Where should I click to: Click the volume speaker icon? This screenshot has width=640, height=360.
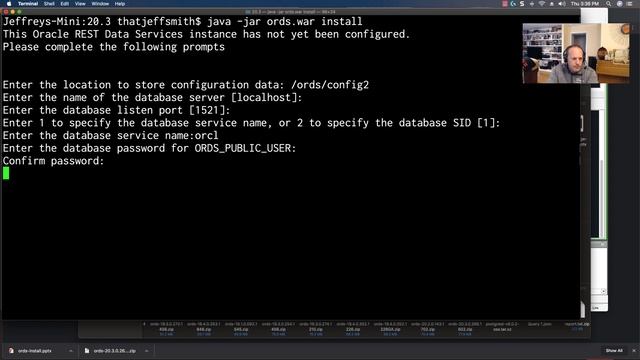562,4
